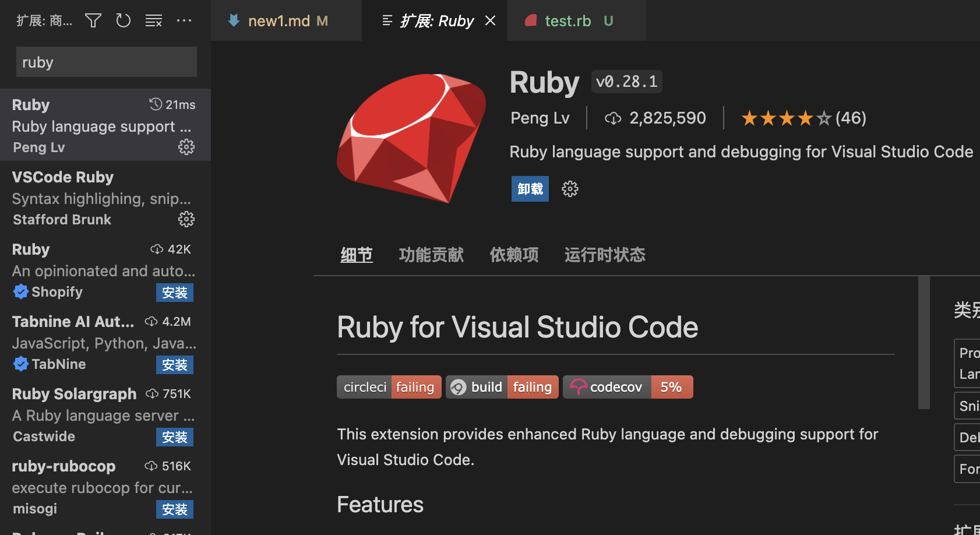Click the codecov 5% coverage badge
Viewport: 980px width, 535px height.
pos(628,386)
